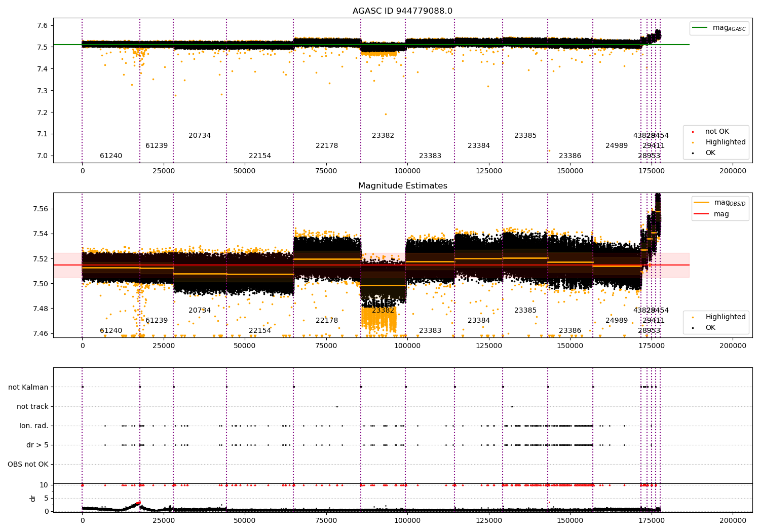Click obsid label 29411 in top plot
Viewport: 760px width, 532px height.
654,145
